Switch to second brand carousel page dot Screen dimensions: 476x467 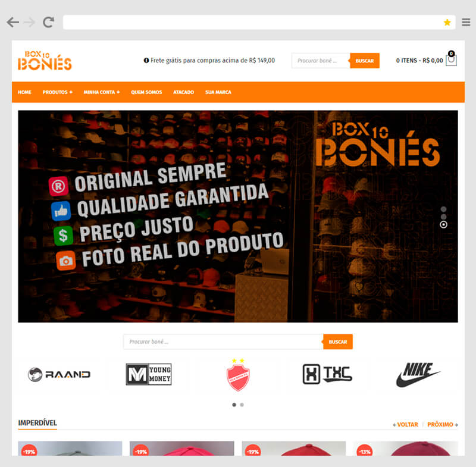[x=242, y=405]
